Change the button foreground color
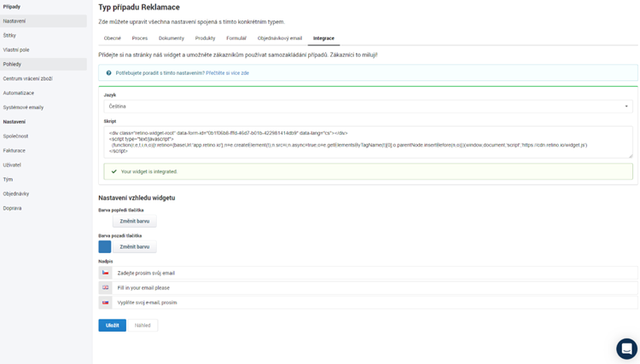The height and width of the screenshot is (364, 640). pyautogui.click(x=135, y=221)
